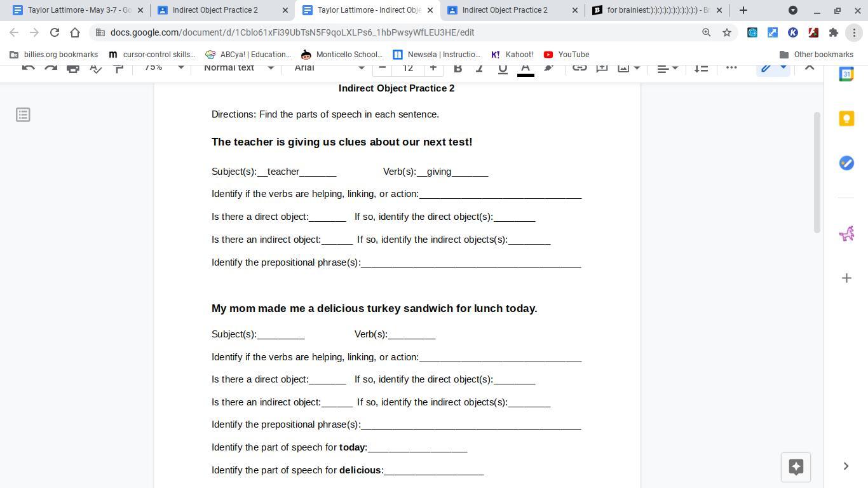The image size is (868, 488).
Task: Open the Monticello School bookmark
Action: tap(342, 55)
